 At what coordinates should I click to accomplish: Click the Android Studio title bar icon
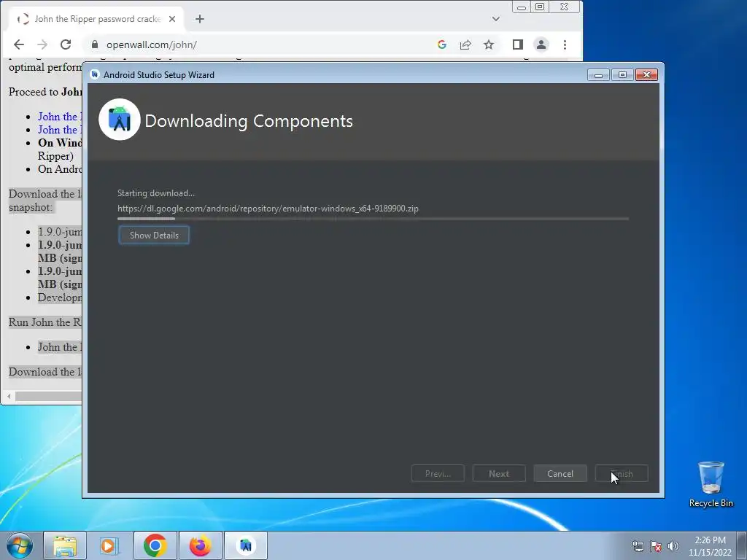95,74
